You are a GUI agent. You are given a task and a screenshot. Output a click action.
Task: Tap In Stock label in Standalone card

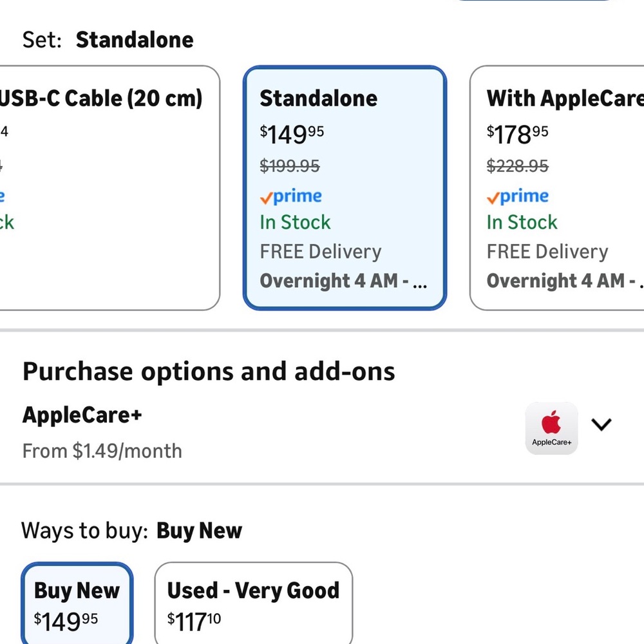296,222
